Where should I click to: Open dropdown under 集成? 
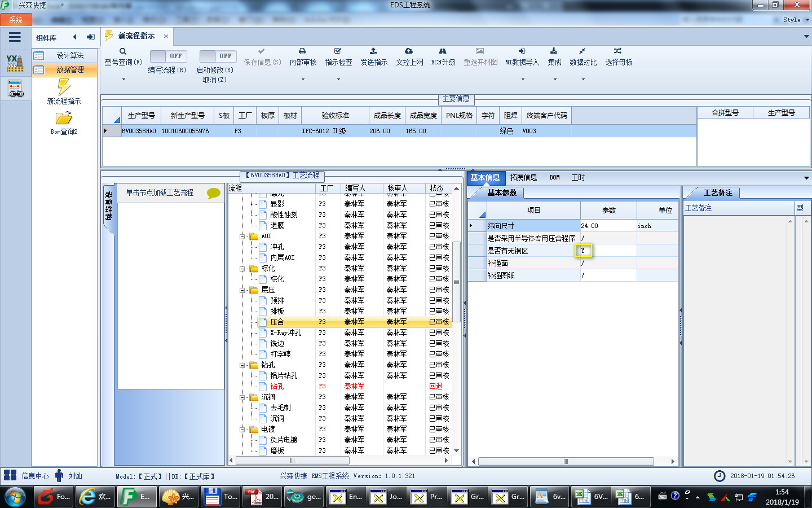(x=555, y=80)
